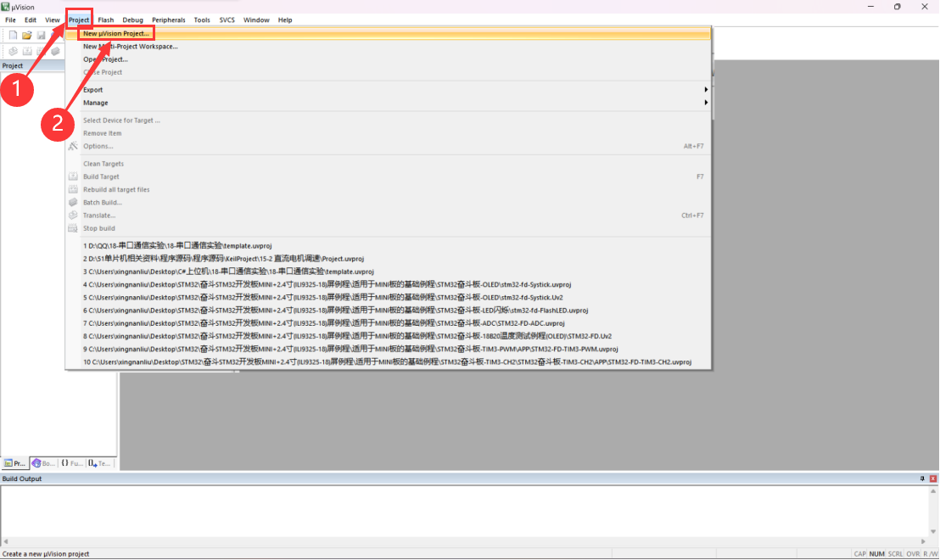This screenshot has height=560, width=940.
Task: Choose Open Project
Action: (x=388, y=59)
